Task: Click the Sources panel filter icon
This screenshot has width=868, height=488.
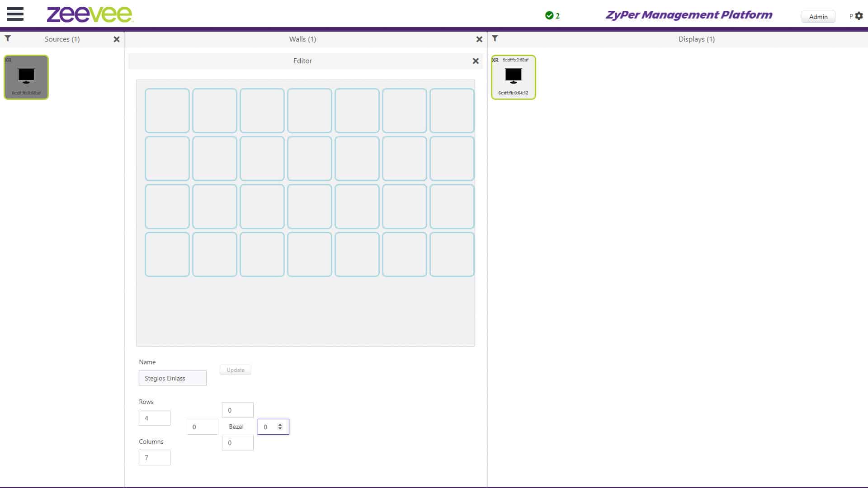Action: point(8,38)
